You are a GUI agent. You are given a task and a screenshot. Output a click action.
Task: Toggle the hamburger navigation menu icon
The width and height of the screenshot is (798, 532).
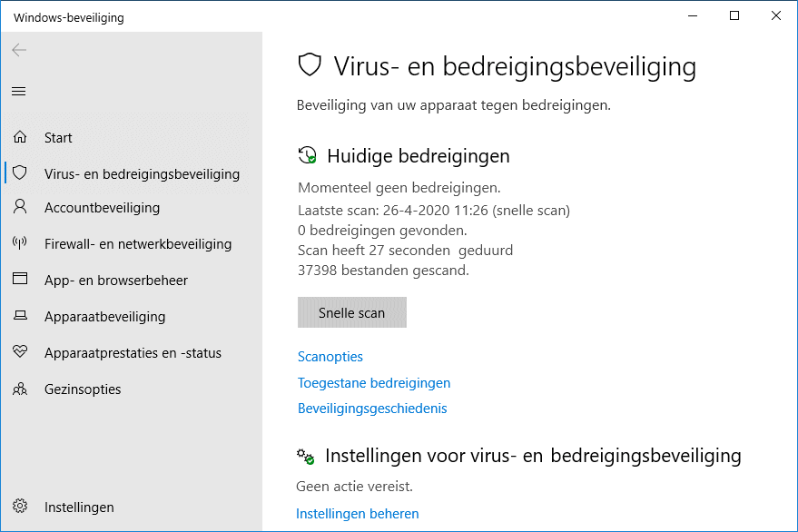19,92
